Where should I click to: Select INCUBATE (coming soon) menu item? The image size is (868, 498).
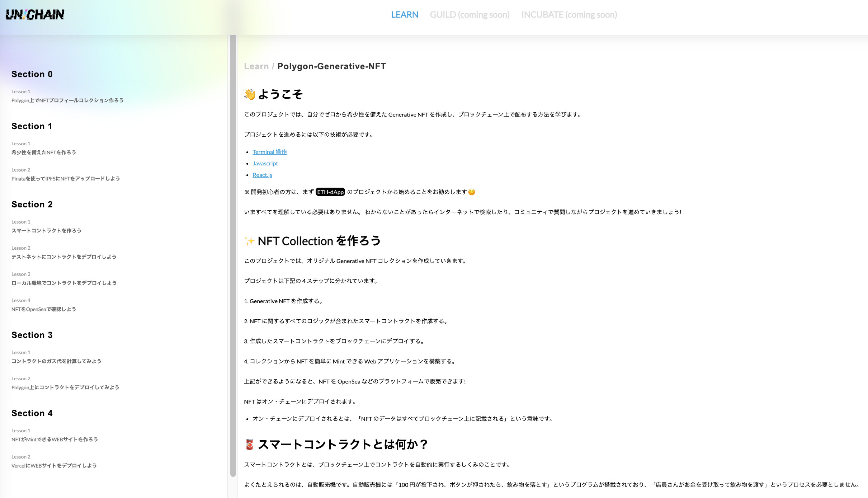pos(569,15)
